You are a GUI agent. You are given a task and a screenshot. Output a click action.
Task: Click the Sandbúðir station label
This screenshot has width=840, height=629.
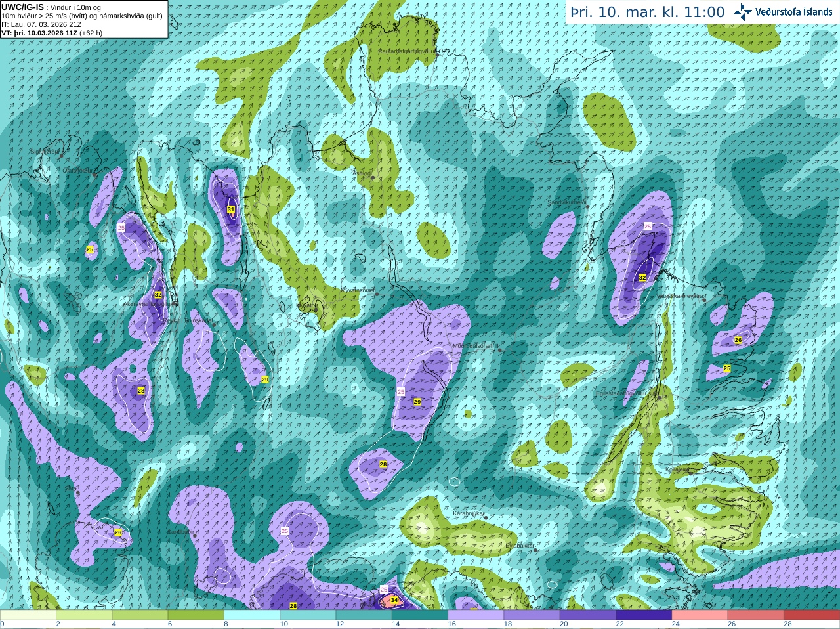180,532
